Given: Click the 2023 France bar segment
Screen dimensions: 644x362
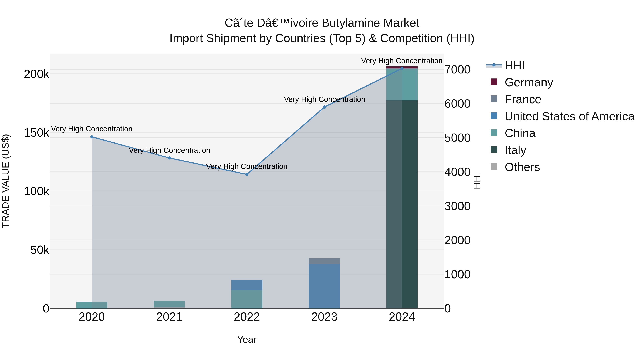Looking at the screenshot, I should click(324, 261).
